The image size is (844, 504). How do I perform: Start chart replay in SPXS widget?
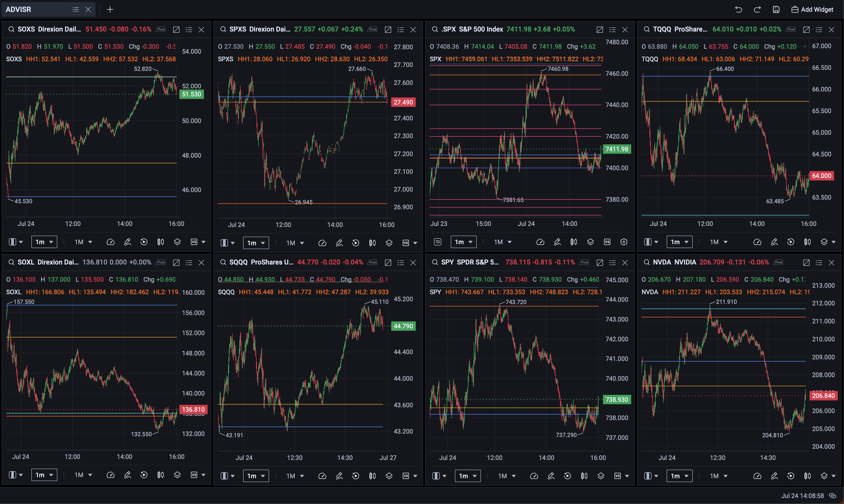pyautogui.click(x=356, y=243)
